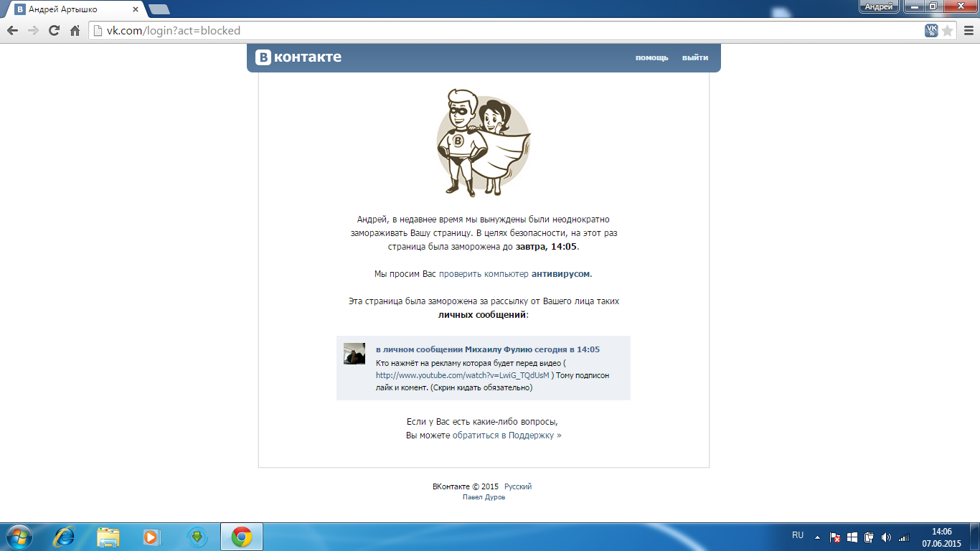The image size is (980, 551).
Task: Open the volume speaker tray icon
Action: point(886,537)
